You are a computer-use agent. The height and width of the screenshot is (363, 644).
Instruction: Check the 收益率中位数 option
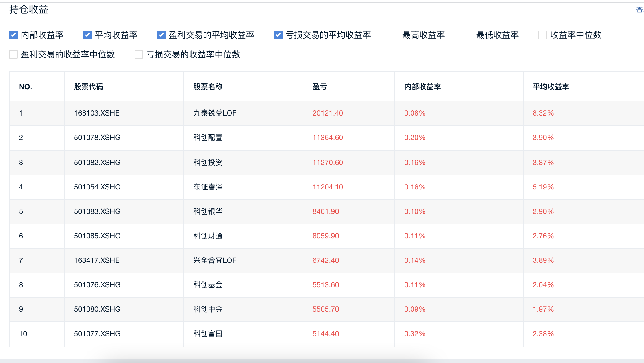[542, 35]
